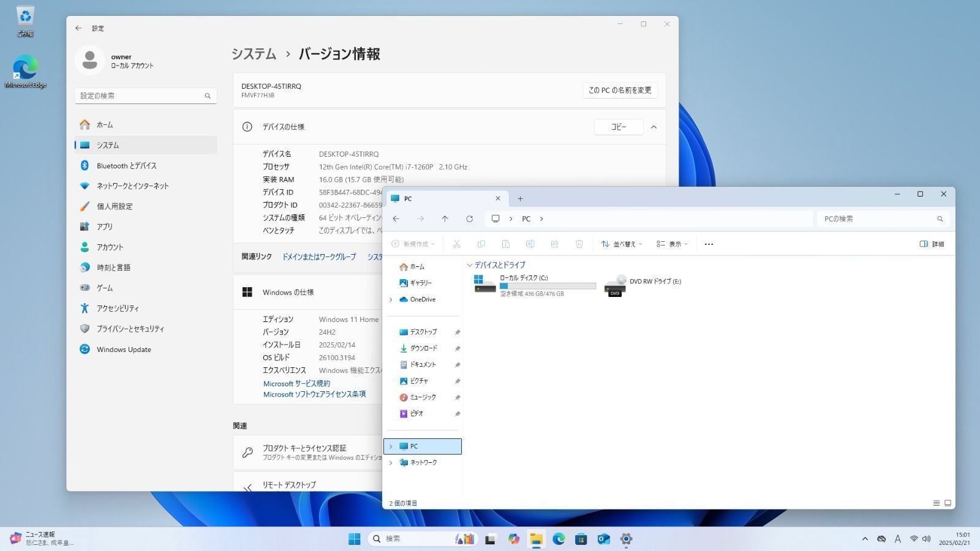Click the Copy button for device specs
980x551 pixels.
point(619,127)
